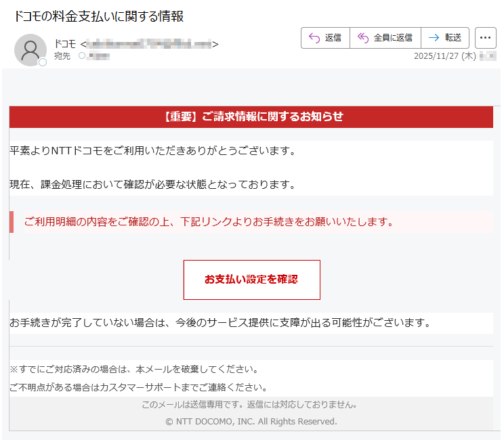504x440 pixels.
Task: Click the NTT DOCOMO copyright footer
Action: tap(251, 421)
